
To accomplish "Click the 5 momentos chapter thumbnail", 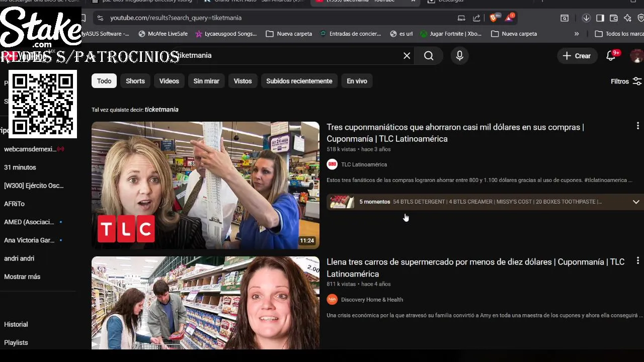I will tap(342, 202).
